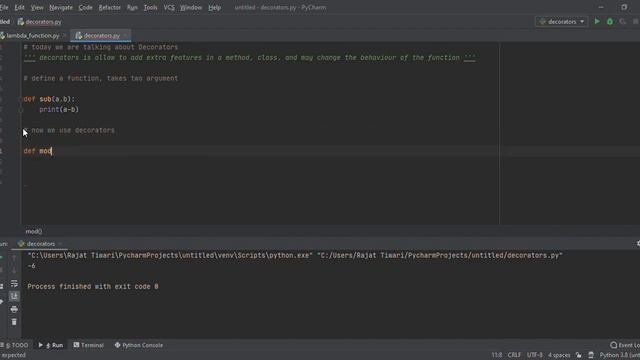Switch to lambda_function.py editor tab
The height and width of the screenshot is (360, 640).
[33, 36]
